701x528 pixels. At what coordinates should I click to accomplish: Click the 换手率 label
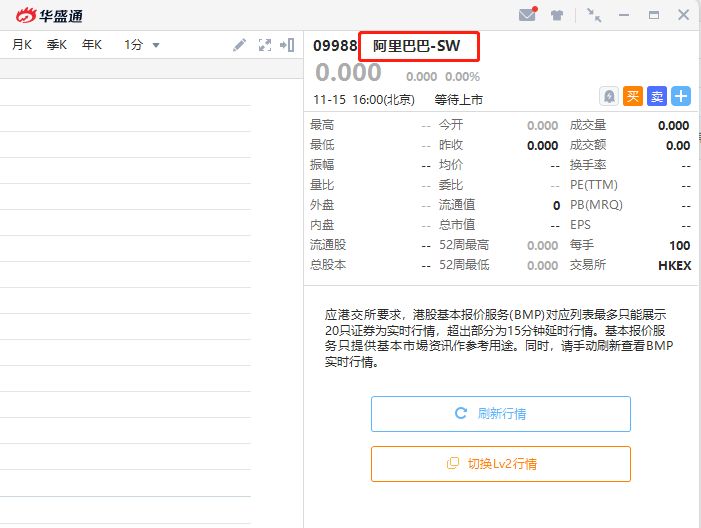coord(588,165)
